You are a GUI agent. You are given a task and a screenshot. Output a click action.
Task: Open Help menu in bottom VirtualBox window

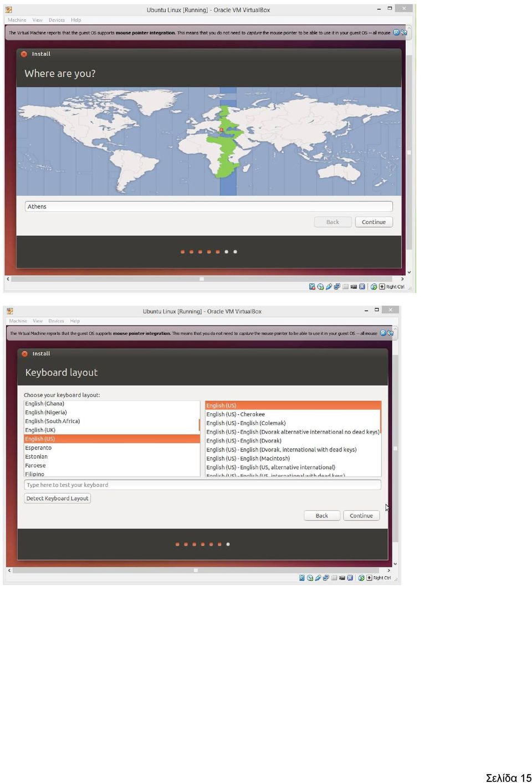(75, 321)
